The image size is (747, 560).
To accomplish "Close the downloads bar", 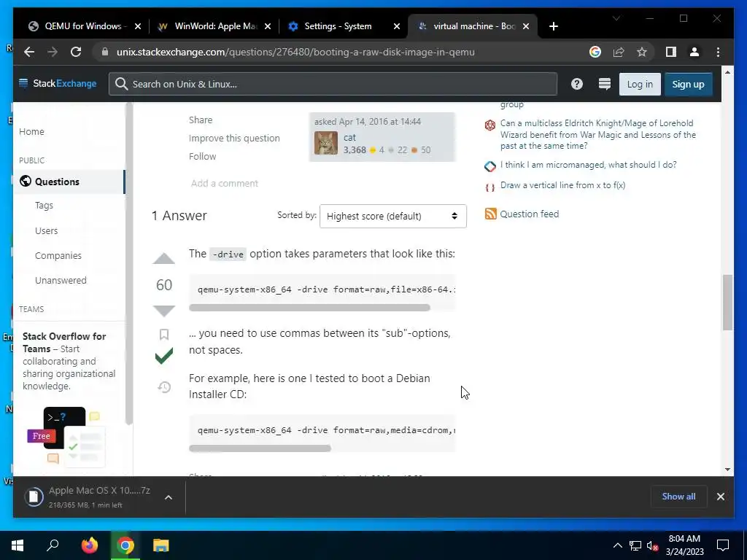I will 720,497.
